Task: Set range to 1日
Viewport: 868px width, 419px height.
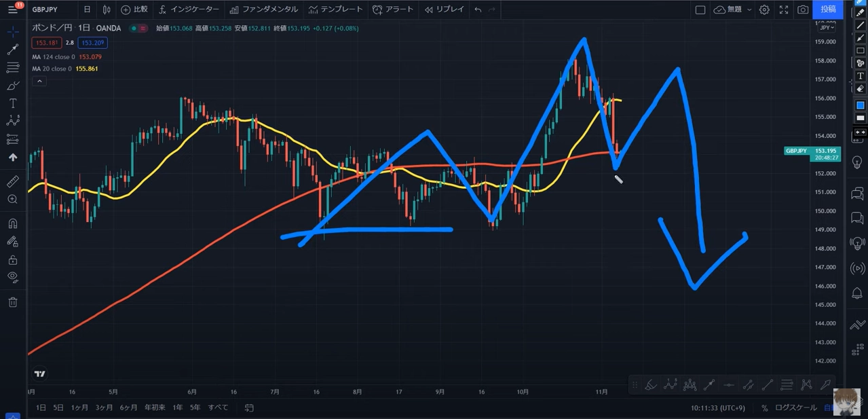Action: (x=41, y=407)
